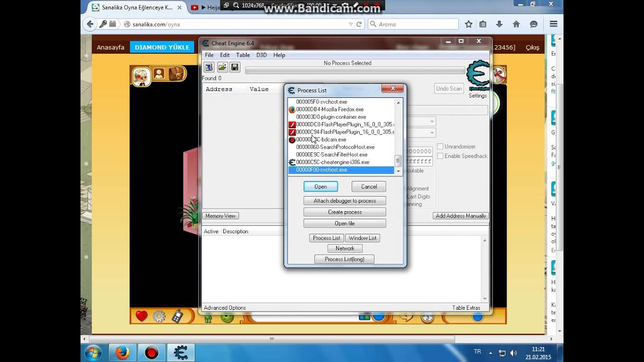Click the small Process List button
644x362 pixels.
tap(327, 238)
